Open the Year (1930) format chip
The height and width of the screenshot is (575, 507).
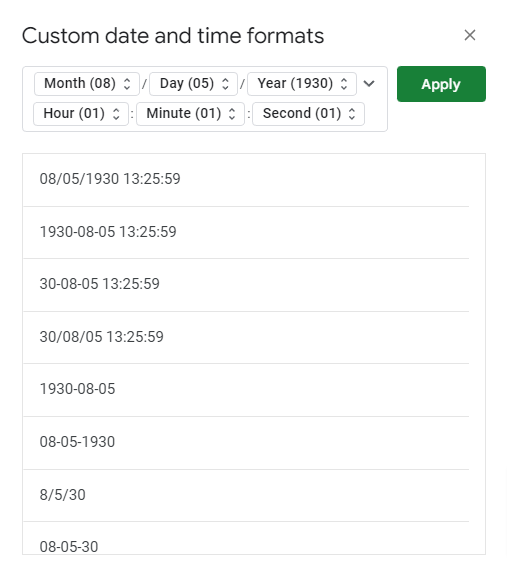[x=302, y=84]
